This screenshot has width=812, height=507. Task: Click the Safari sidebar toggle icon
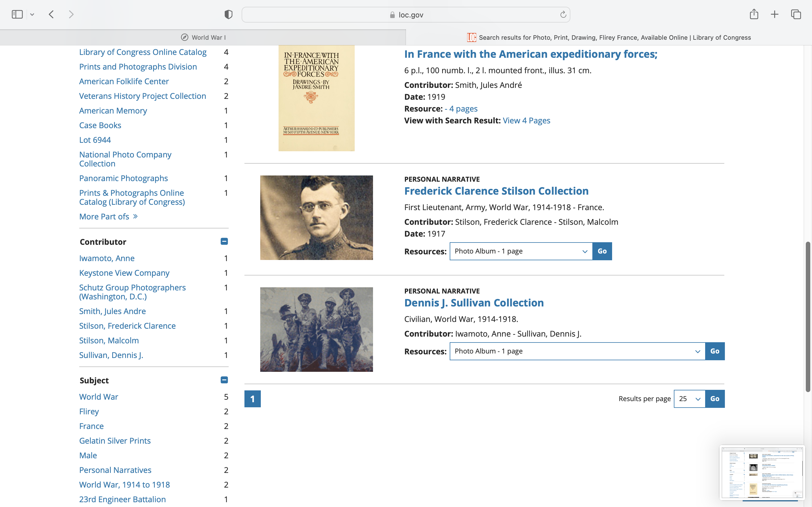click(17, 14)
